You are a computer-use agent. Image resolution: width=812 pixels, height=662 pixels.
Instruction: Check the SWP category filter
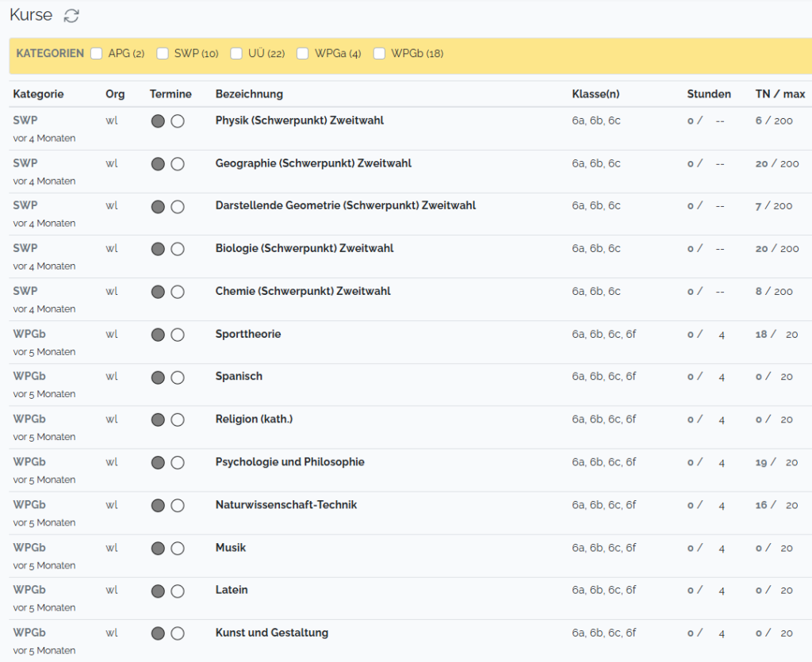pyautogui.click(x=163, y=54)
